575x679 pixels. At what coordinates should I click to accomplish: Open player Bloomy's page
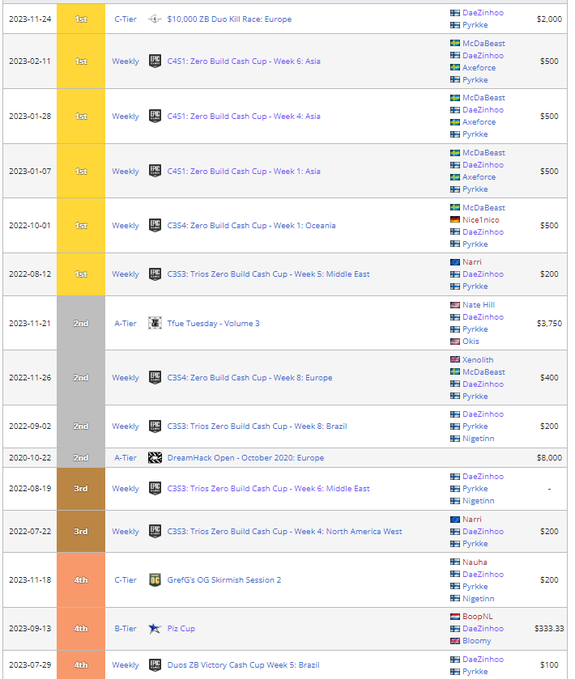477,640
